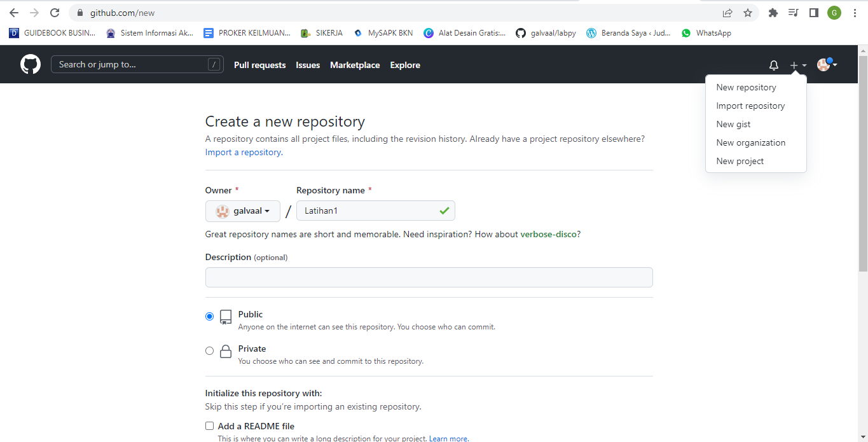Click the share icon in the address bar
The image size is (868, 442).
[x=727, y=12]
